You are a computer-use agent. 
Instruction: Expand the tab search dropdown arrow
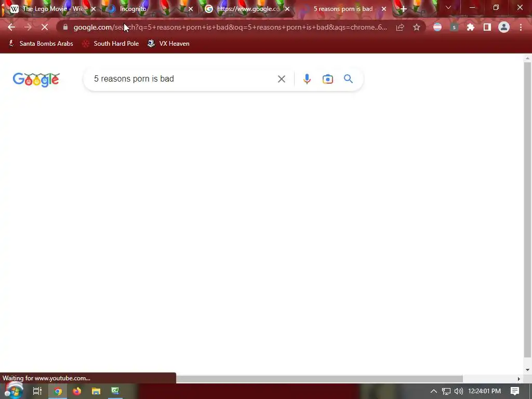click(448, 7)
